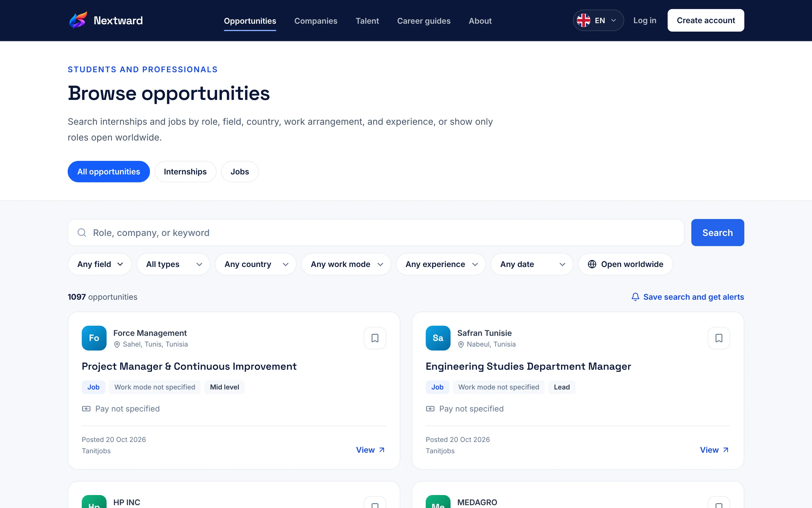Open the About nav item
812x508 pixels.
click(480, 21)
